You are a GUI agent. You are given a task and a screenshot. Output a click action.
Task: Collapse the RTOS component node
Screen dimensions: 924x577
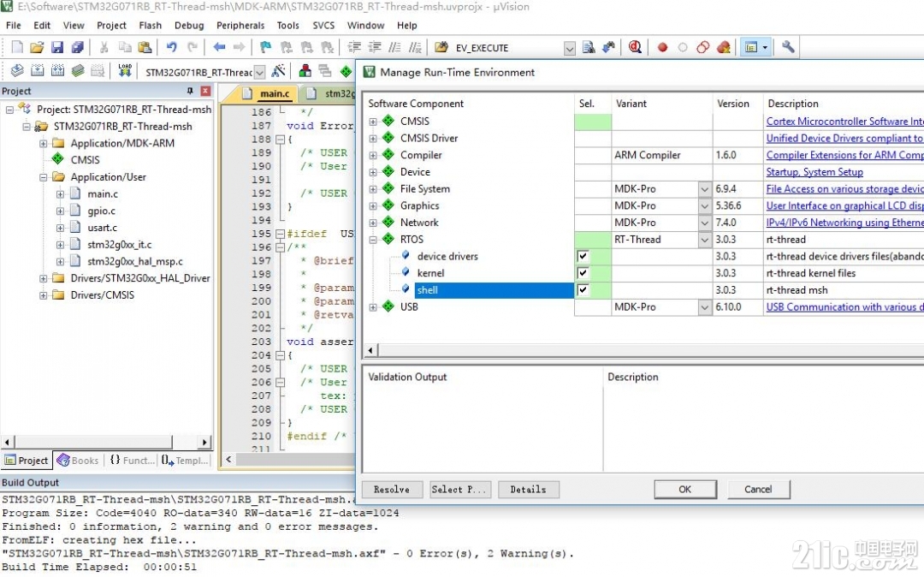coord(373,240)
